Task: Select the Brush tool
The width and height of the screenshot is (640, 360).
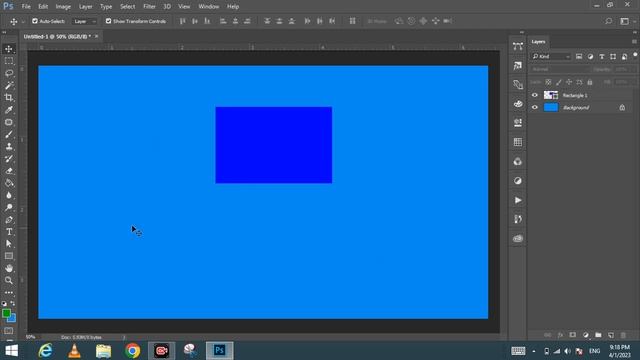Action: pyautogui.click(x=9, y=134)
